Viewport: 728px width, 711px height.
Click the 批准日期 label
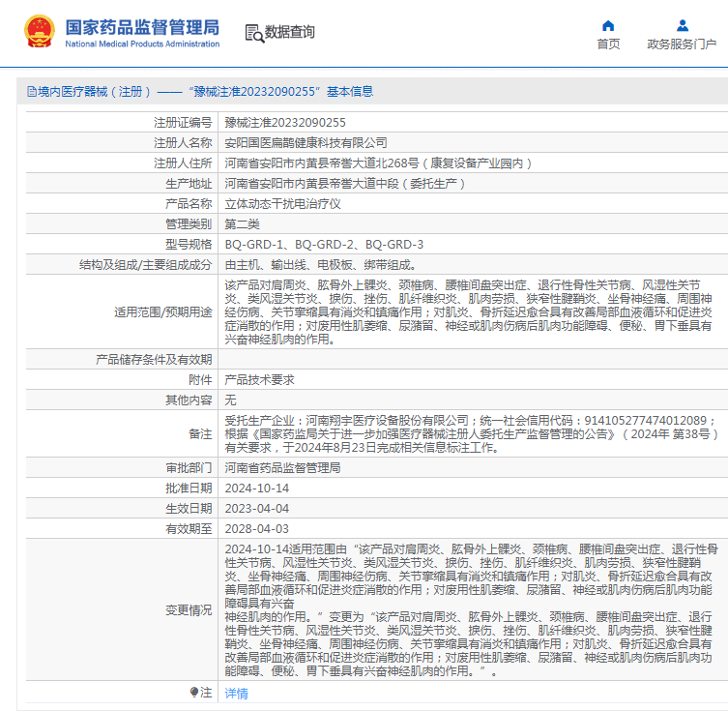189,489
